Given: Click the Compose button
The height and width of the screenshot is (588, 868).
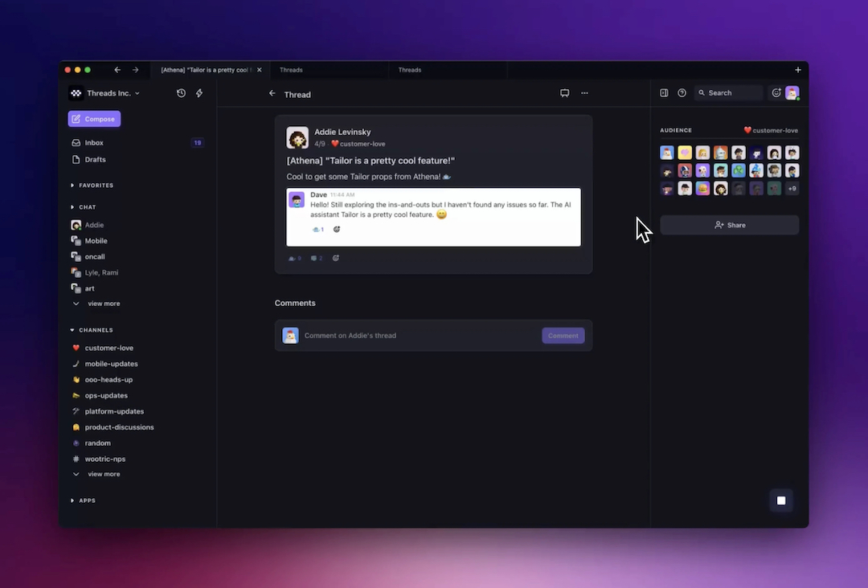Looking at the screenshot, I should pyautogui.click(x=93, y=118).
